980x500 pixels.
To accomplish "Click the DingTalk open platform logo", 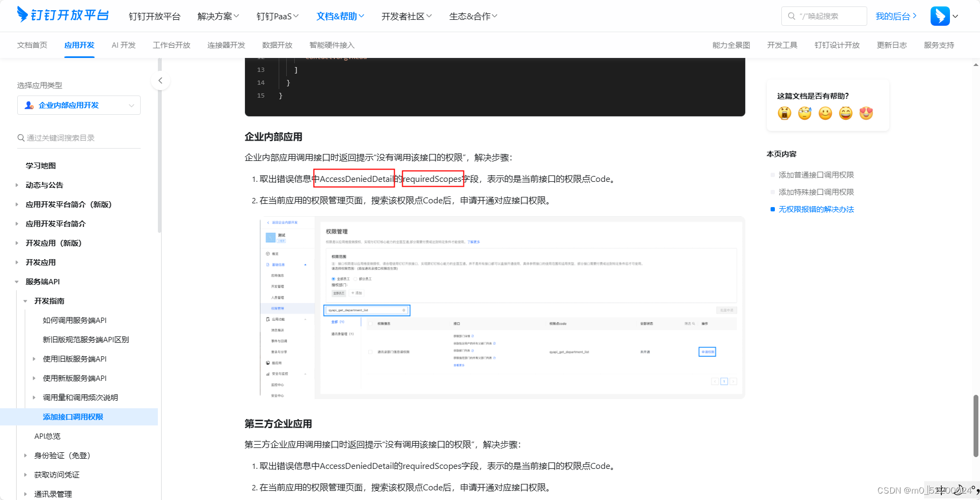I will (x=63, y=15).
